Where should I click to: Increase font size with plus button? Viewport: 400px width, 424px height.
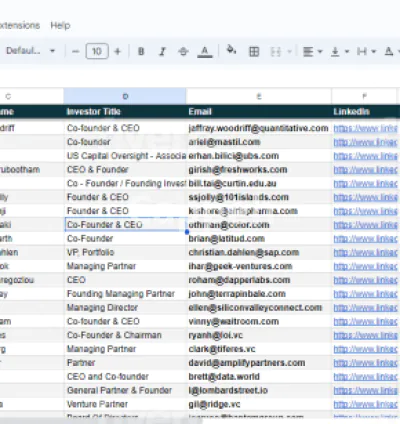click(x=117, y=51)
